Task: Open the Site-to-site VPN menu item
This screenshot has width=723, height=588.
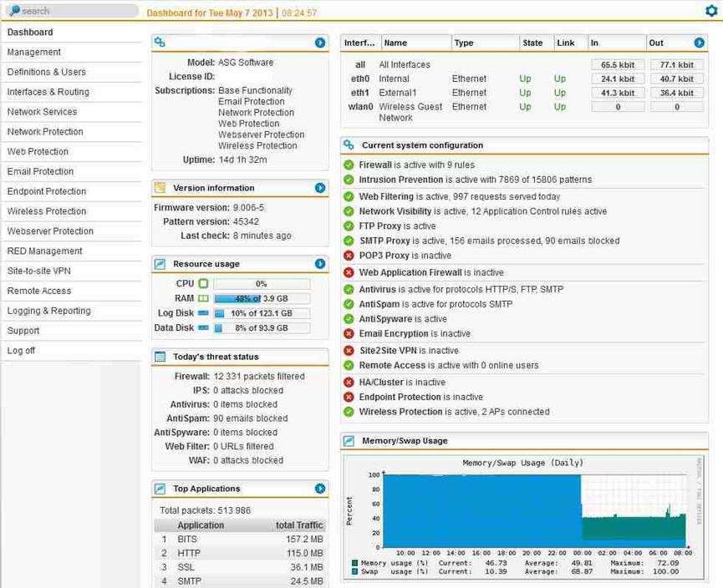Action: [x=38, y=271]
